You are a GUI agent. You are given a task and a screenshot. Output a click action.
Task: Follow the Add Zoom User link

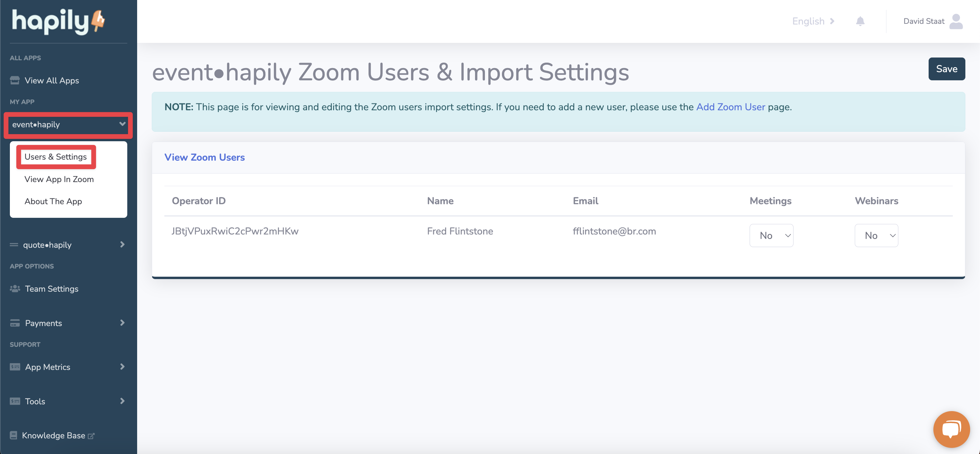coord(731,107)
